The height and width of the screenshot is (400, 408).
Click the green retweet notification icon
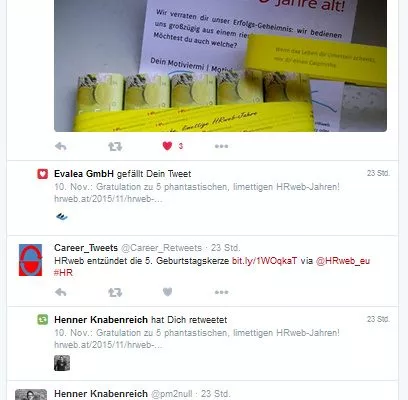point(43,320)
